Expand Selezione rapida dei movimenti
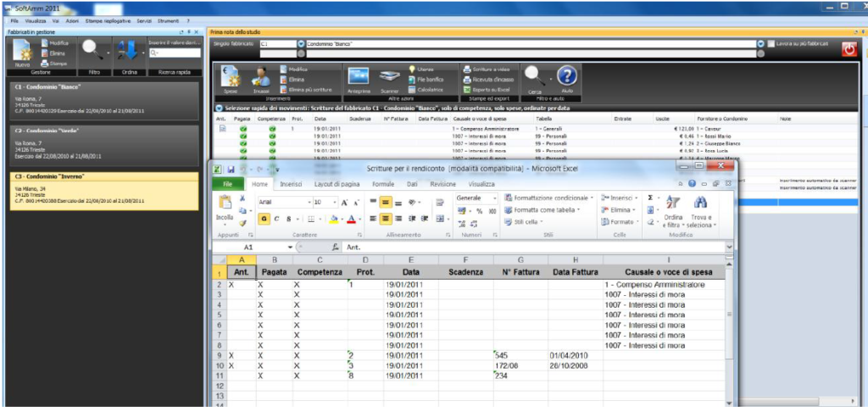The height and width of the screenshot is (412, 868). coord(220,109)
